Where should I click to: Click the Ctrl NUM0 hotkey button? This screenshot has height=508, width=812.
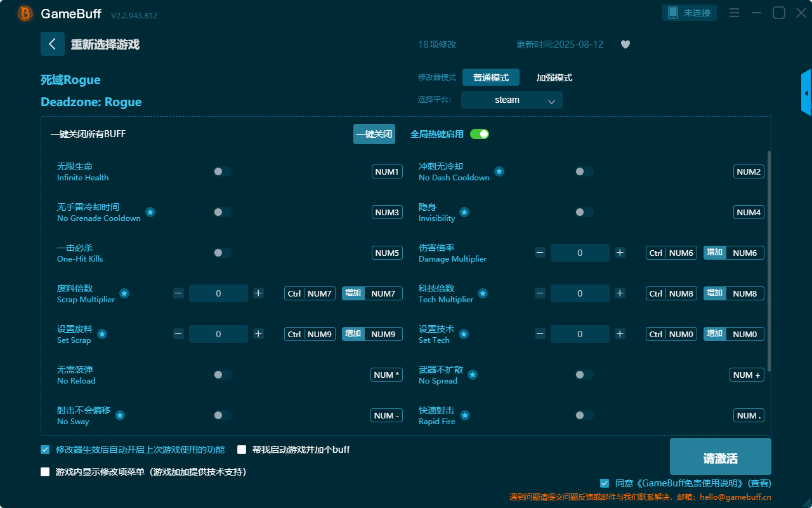point(672,334)
